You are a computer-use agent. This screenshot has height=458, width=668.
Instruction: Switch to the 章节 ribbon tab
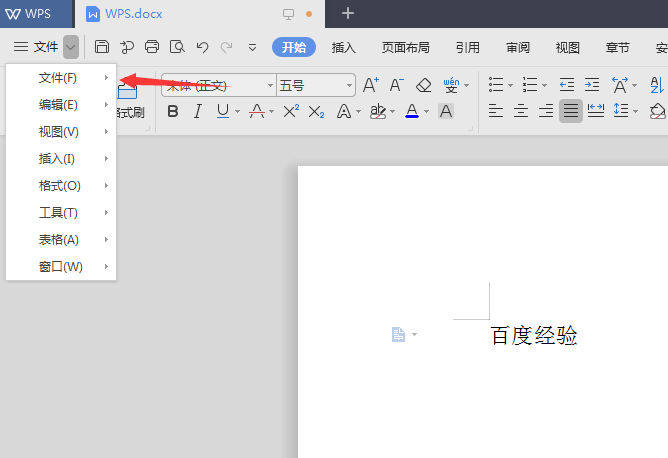pos(617,47)
